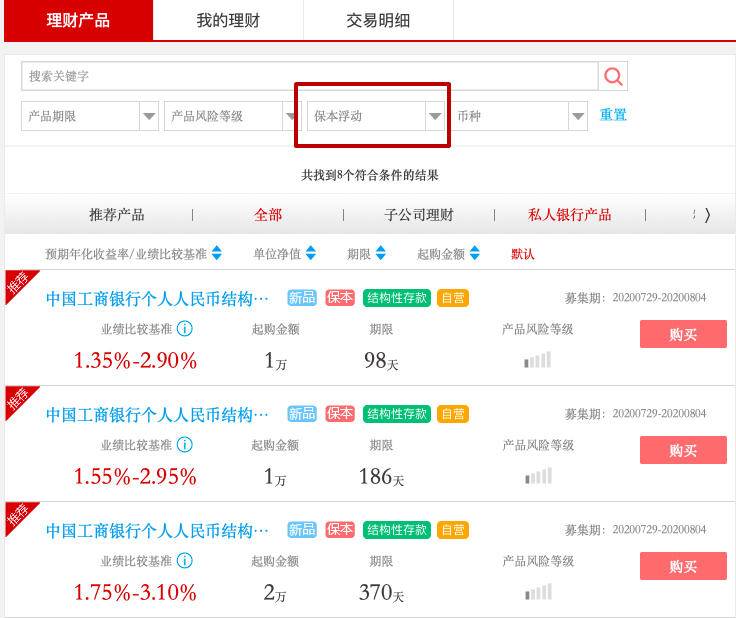This screenshot has height=618, width=736.
Task: Click the 1.75%-3.10% rate text
Action: [x=135, y=592]
